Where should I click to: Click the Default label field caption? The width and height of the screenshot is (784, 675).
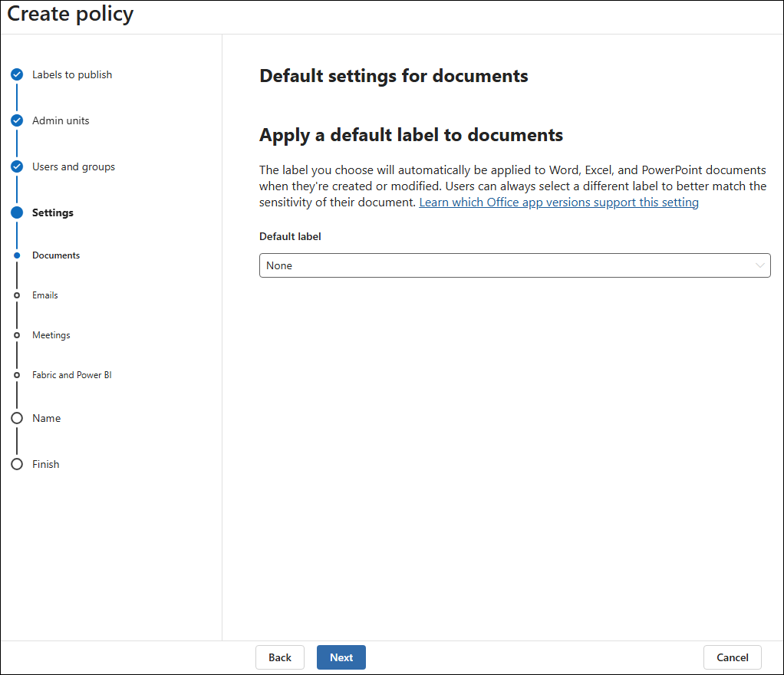290,236
